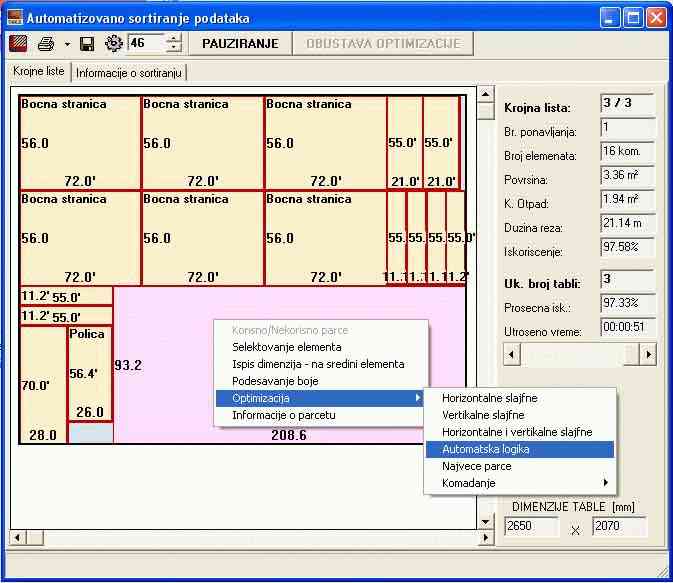Image resolution: width=673 pixels, height=583 pixels.
Task: Increase the toolbar number with up arrow
Action: tap(174, 39)
